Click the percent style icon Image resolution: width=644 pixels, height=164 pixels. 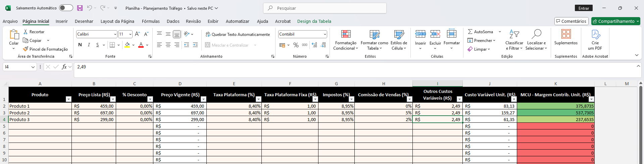pyautogui.click(x=296, y=45)
